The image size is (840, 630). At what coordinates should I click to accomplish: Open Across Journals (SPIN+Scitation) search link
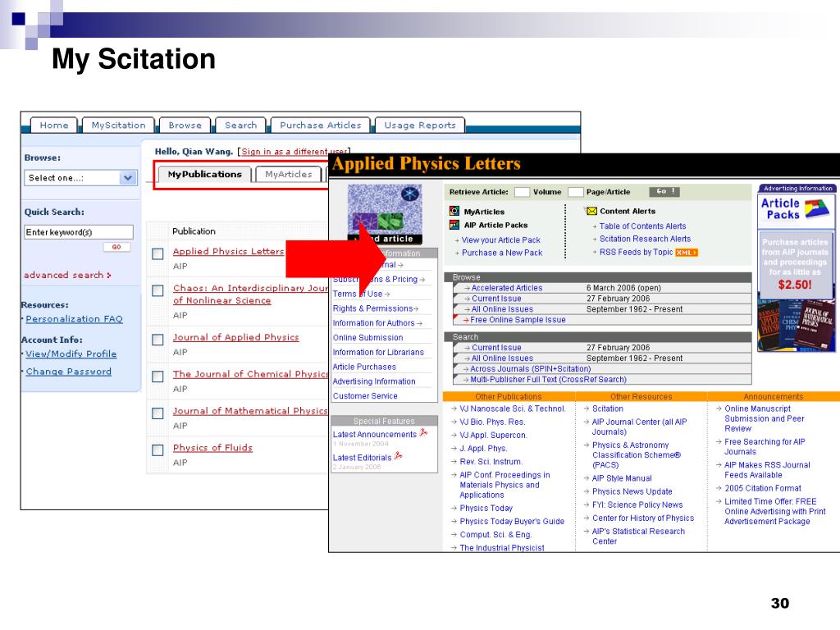click(x=531, y=368)
